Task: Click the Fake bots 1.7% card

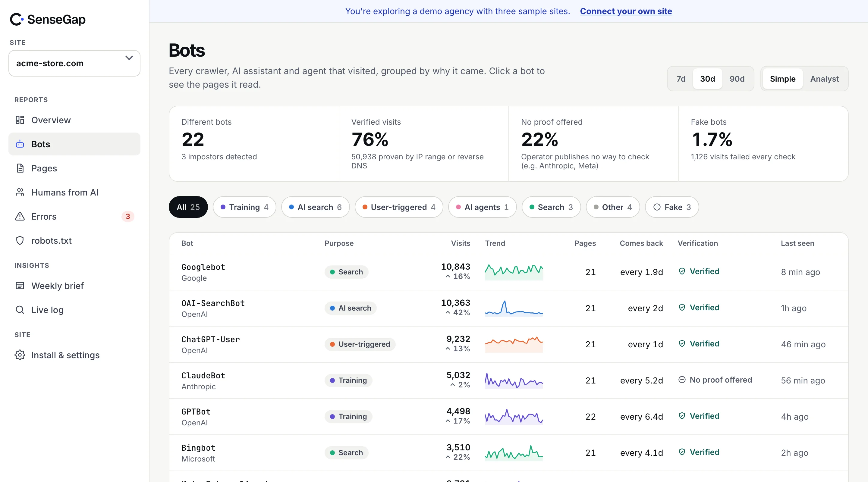Action: (763, 144)
